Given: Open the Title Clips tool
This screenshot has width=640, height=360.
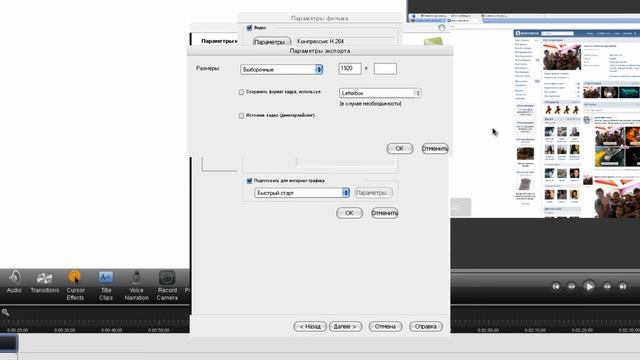Looking at the screenshot, I should pos(106,285).
